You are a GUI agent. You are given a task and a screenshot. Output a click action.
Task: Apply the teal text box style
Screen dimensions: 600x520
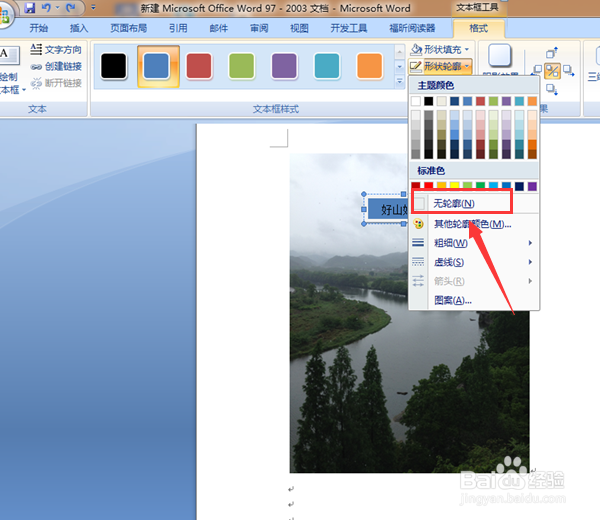coord(326,67)
